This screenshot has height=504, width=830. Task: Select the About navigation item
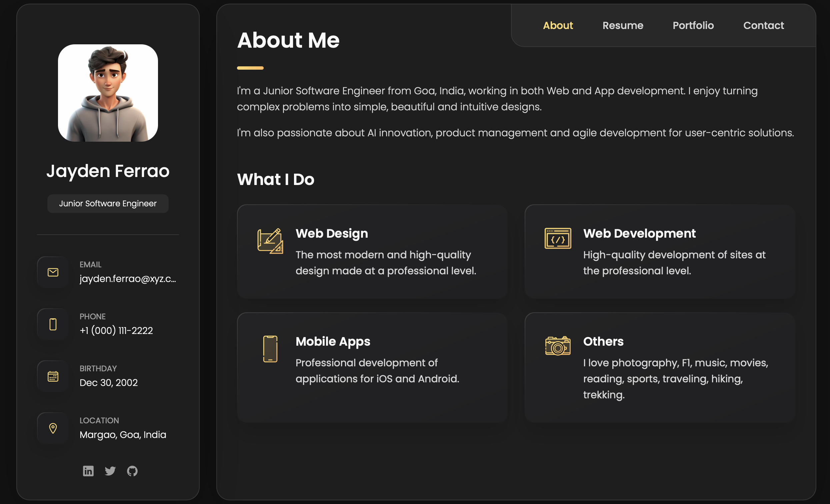pyautogui.click(x=558, y=25)
